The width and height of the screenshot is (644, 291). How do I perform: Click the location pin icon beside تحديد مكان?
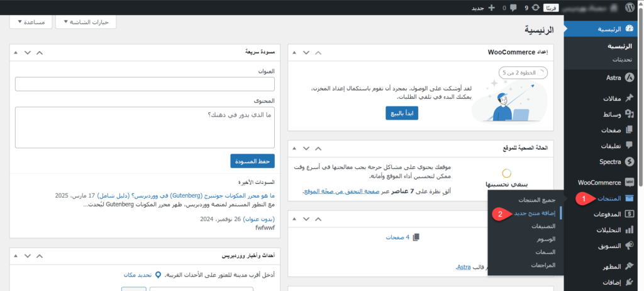pyautogui.click(x=158, y=275)
